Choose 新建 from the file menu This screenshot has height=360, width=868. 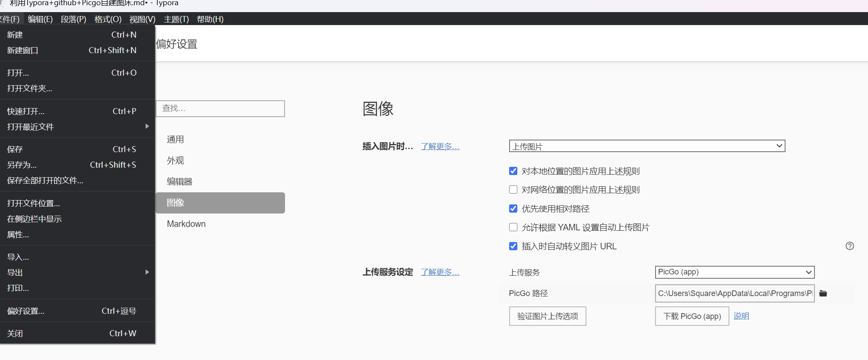(77, 35)
